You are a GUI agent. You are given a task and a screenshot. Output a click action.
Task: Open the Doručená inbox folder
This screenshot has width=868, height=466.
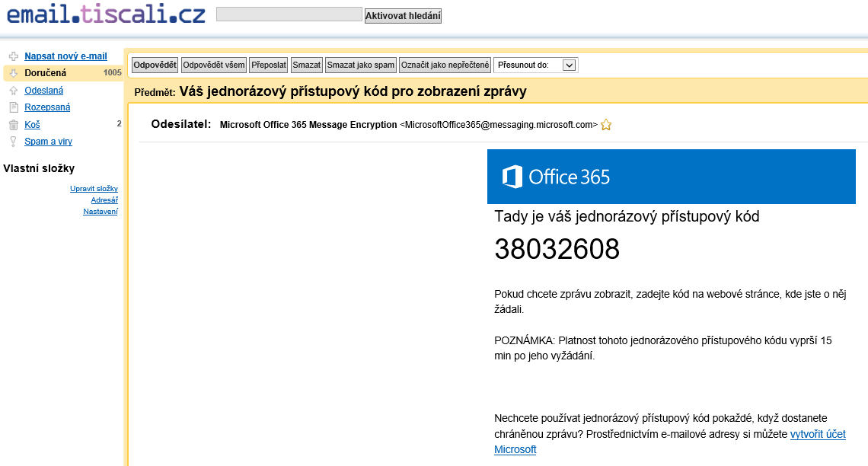coord(46,73)
